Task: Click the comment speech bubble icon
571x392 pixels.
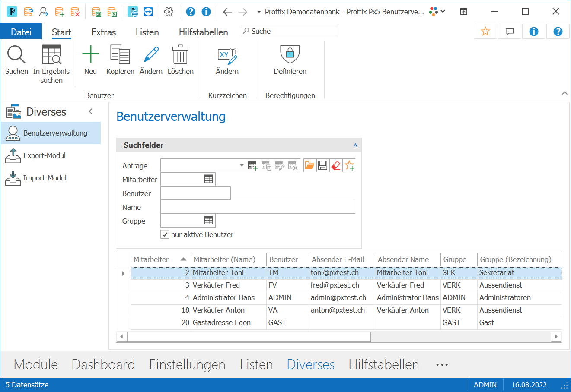Action: point(510,32)
